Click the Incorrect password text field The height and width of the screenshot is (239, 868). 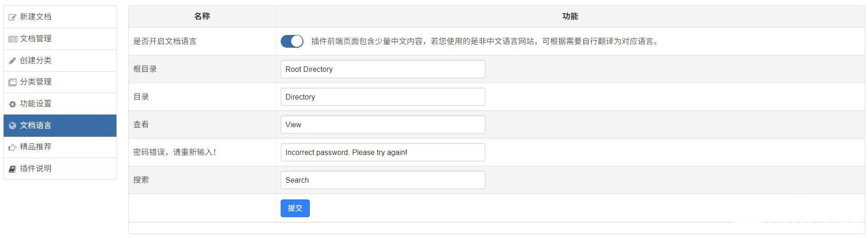click(383, 152)
